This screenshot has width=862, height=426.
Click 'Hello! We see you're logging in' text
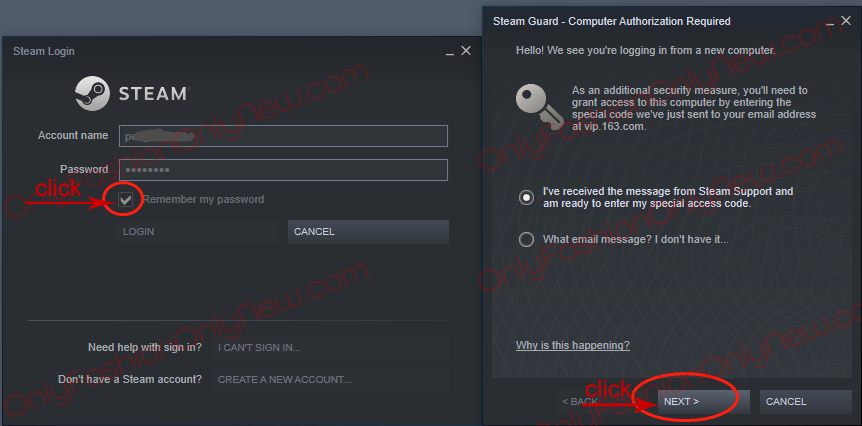click(x=645, y=51)
